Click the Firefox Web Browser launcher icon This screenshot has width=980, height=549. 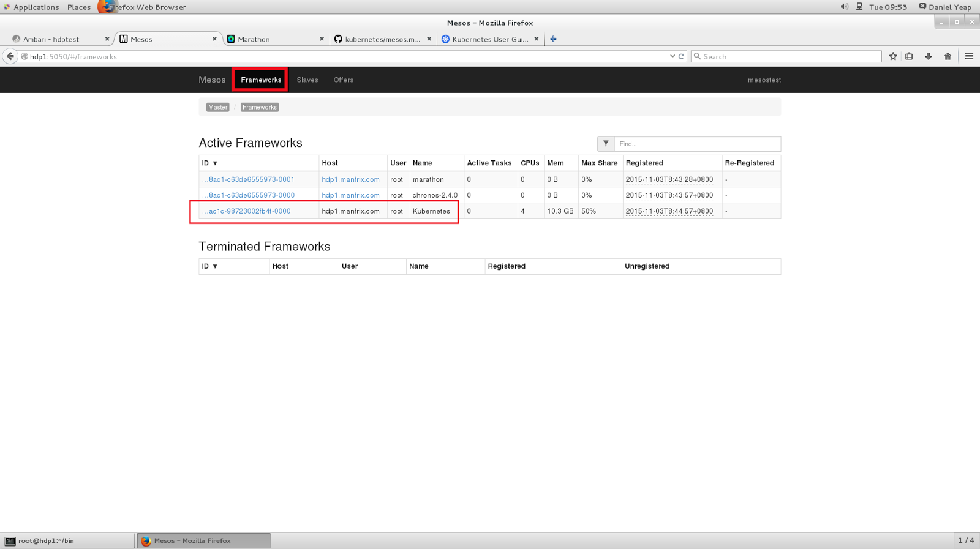pyautogui.click(x=107, y=7)
